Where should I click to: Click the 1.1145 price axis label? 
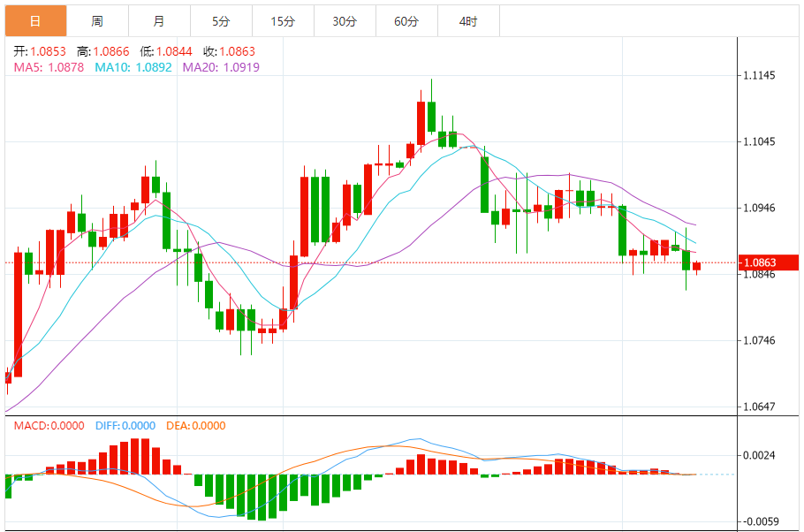tap(760, 75)
